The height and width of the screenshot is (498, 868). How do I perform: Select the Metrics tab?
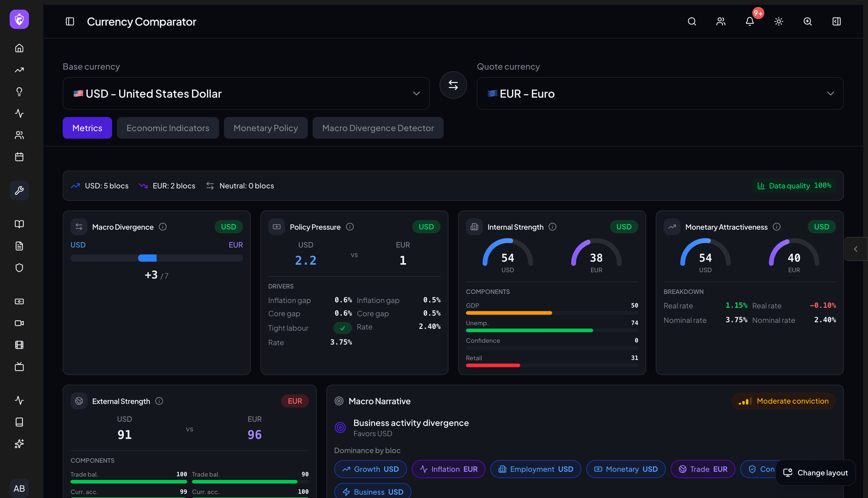[x=87, y=128]
